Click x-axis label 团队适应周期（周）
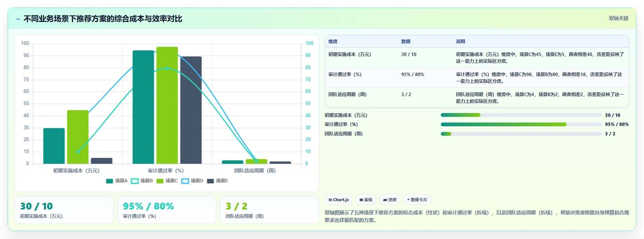Image resolution: width=644 pixels, height=239 pixels. (255, 171)
